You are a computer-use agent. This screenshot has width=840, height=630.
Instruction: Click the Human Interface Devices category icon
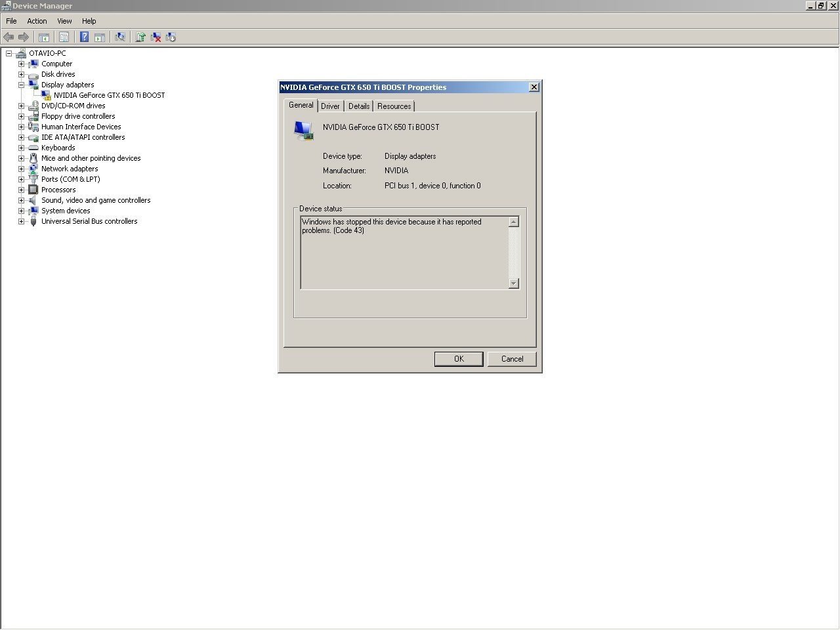[x=33, y=127]
